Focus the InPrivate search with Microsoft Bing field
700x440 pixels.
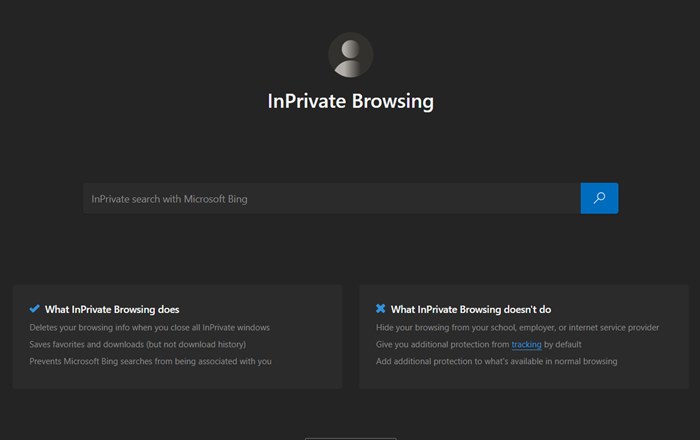pos(332,198)
